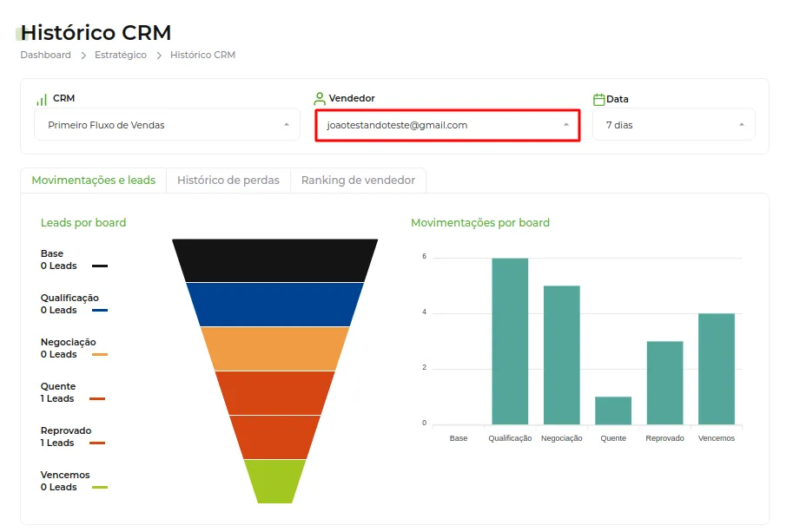Screen dimensions: 793x532
Task: Expand the arrow in the Vendedor selector
Action: click(x=566, y=125)
